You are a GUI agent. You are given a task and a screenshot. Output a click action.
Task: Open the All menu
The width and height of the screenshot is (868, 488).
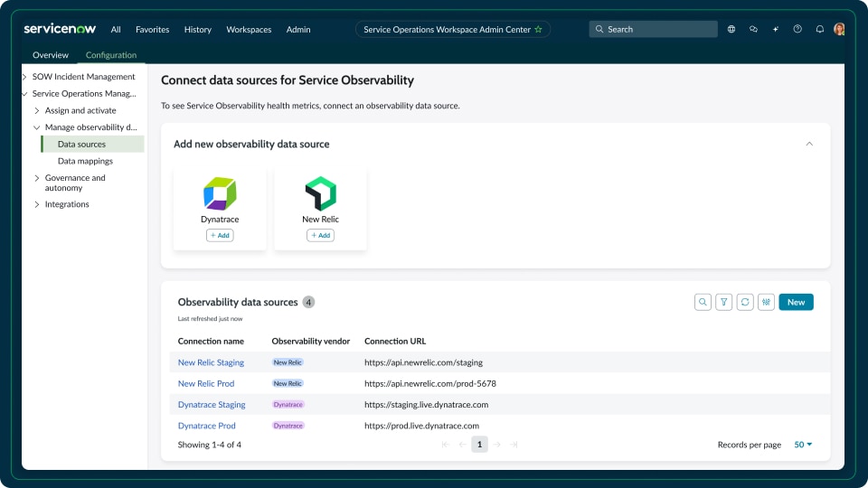click(x=116, y=29)
